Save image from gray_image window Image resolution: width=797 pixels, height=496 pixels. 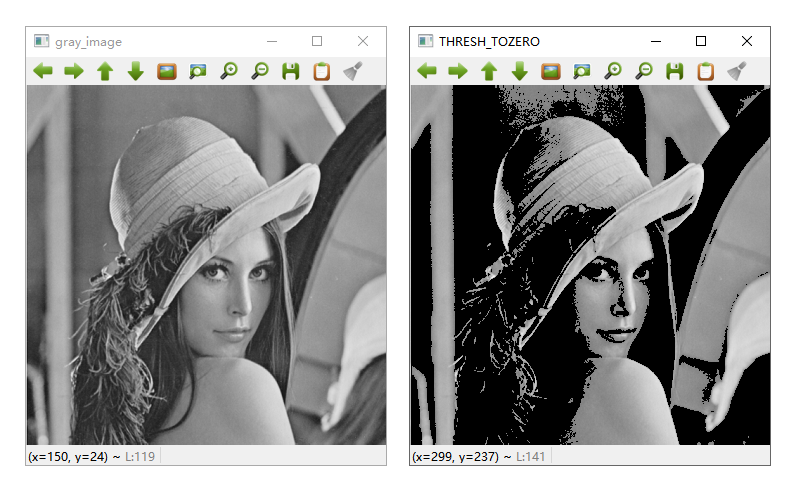click(291, 71)
